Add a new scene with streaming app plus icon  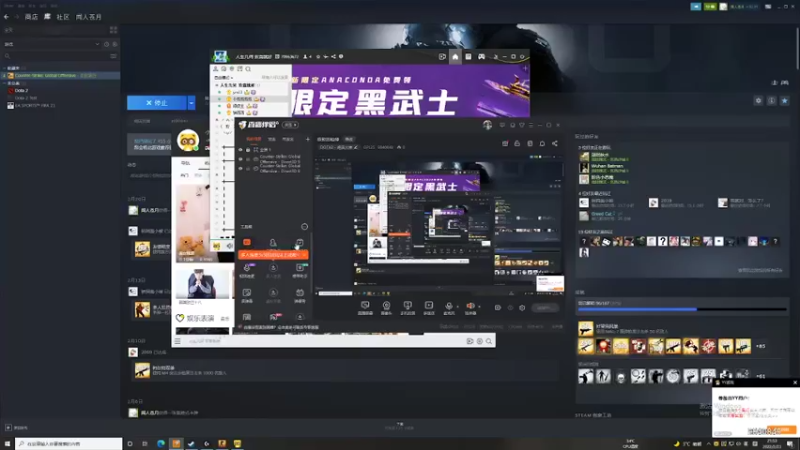point(308,139)
